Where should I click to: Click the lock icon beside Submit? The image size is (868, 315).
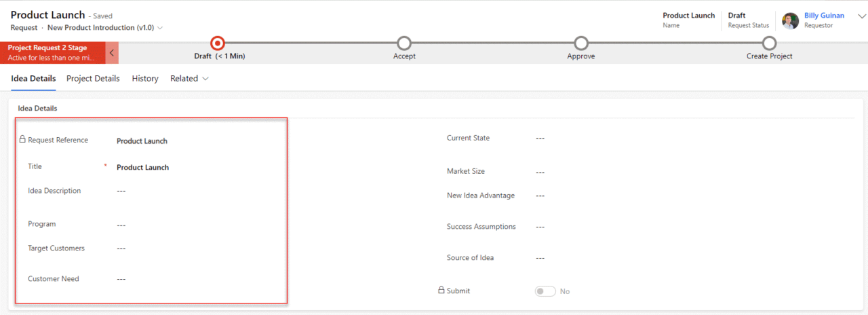pyautogui.click(x=441, y=291)
